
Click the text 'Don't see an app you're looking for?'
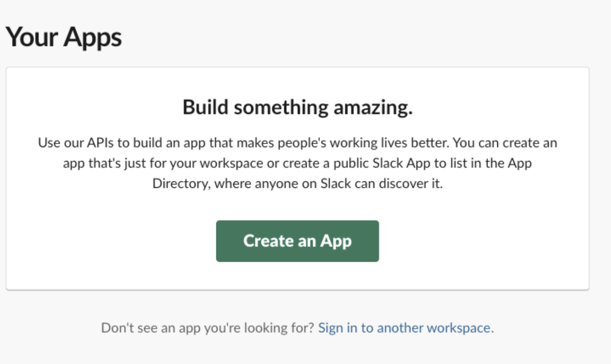(x=208, y=328)
